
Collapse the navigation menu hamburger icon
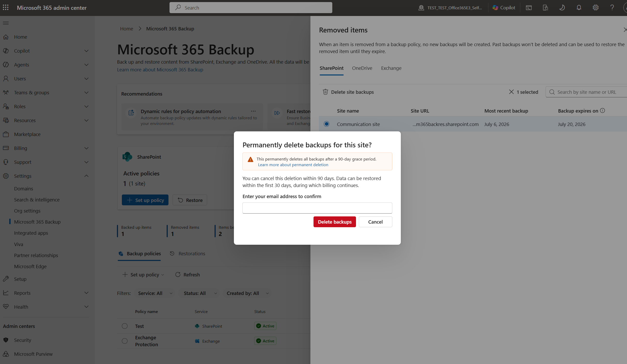pyautogui.click(x=6, y=23)
